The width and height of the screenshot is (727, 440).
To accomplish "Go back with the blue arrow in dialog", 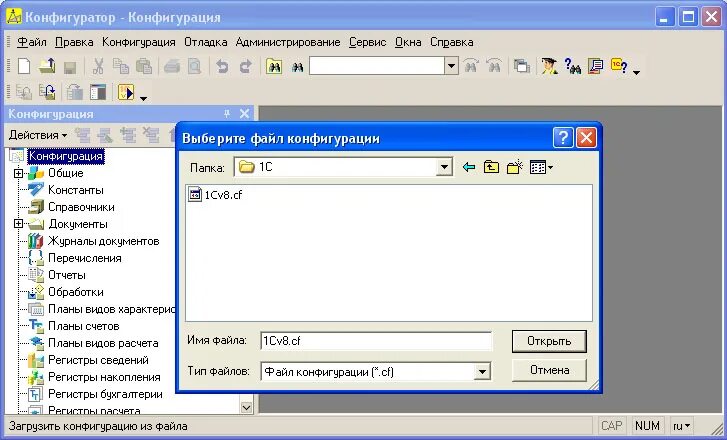I will point(469,167).
